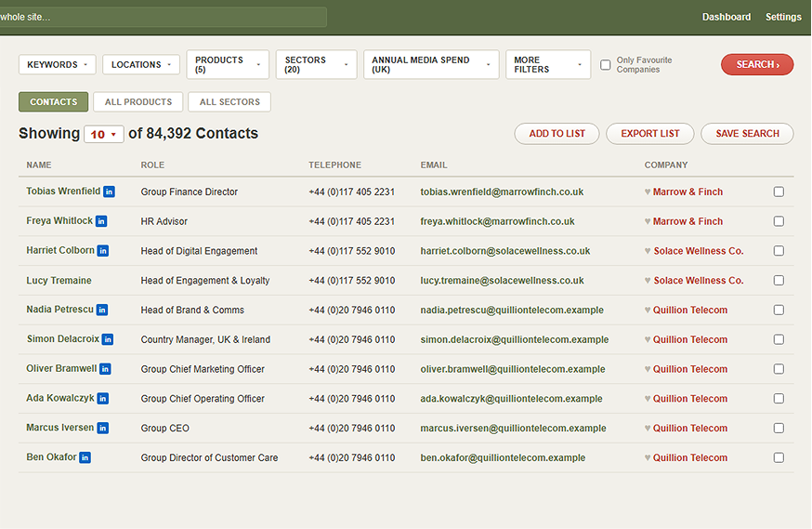812x529 pixels.
Task: Click the Save Search button
Action: pyautogui.click(x=747, y=134)
